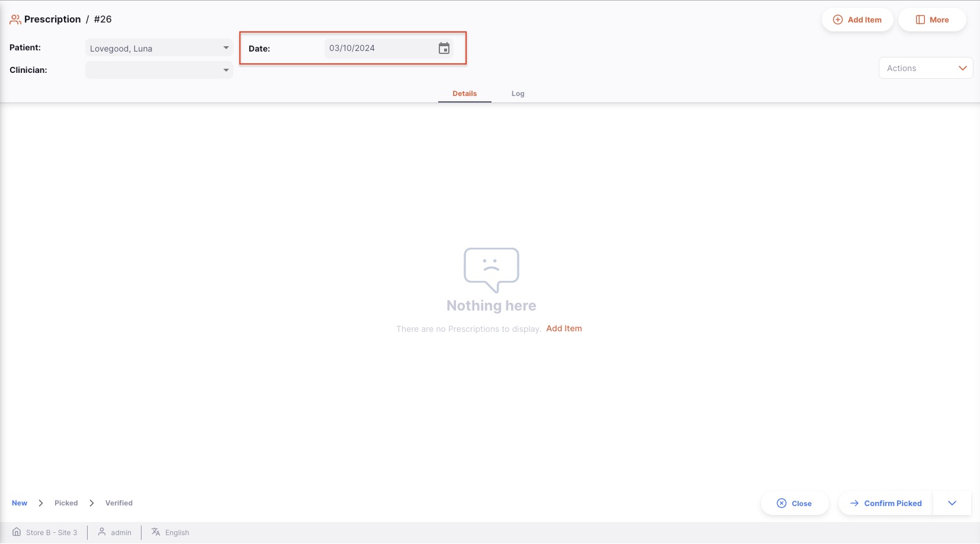Click the Prescription people icon in header
The image size is (980, 544).
[x=15, y=20]
